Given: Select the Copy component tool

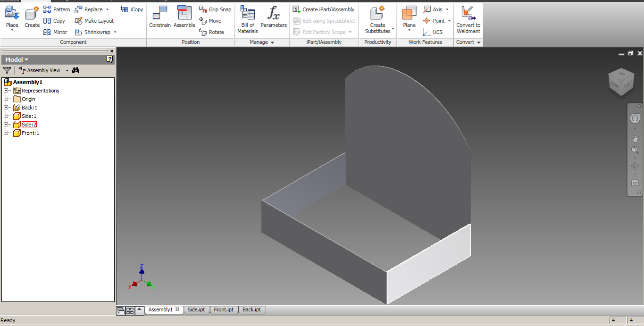Looking at the screenshot, I should coord(54,21).
